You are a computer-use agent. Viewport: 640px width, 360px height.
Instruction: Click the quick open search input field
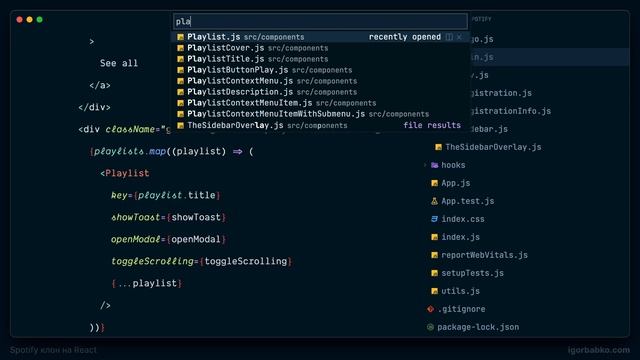pyautogui.click(x=320, y=21)
